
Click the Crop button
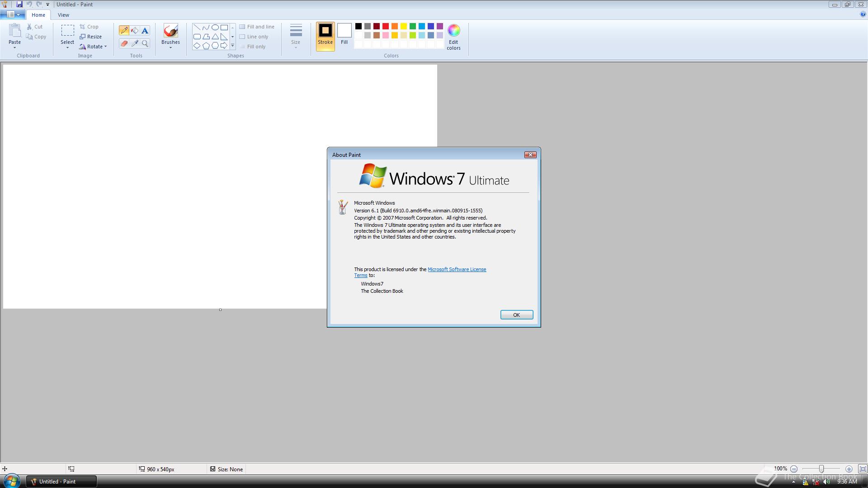pos(89,27)
